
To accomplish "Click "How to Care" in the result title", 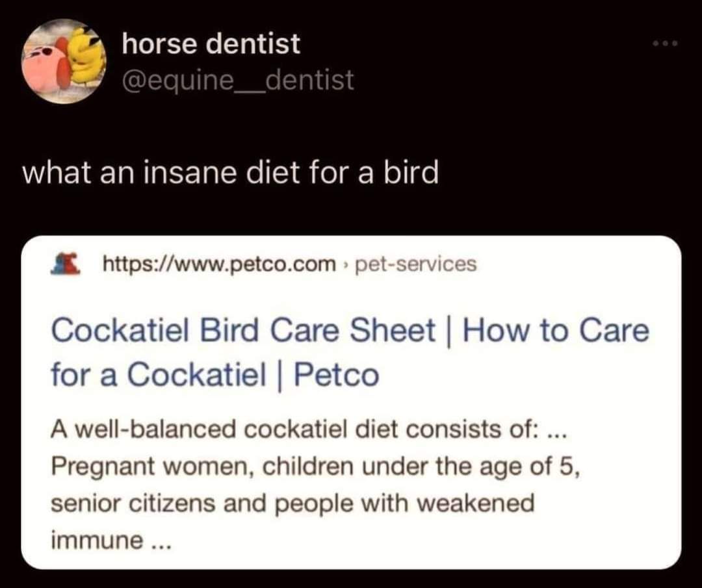I will point(556,331).
